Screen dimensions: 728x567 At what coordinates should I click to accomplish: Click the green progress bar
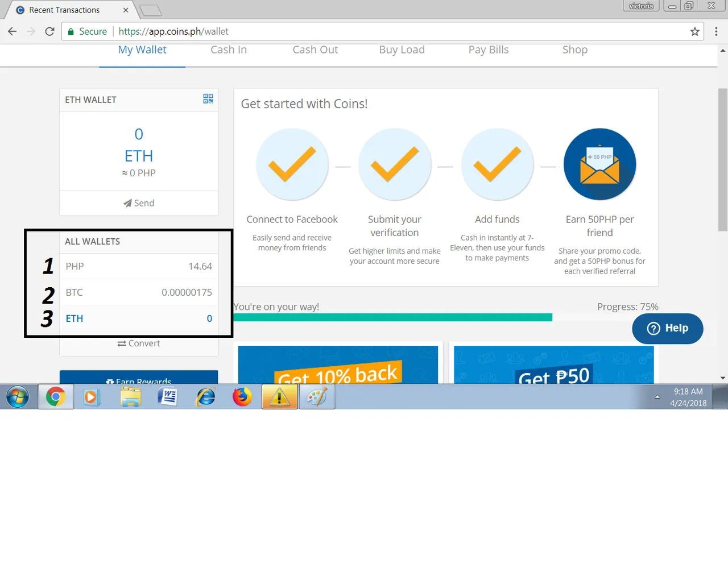coord(393,317)
